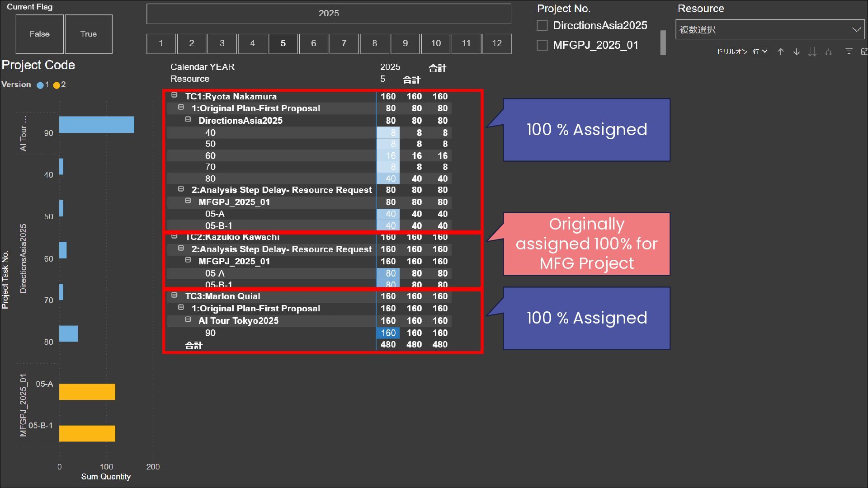The image size is (868, 488).
Task: Collapse TC3:Marlon Quial row
Action: (174, 295)
